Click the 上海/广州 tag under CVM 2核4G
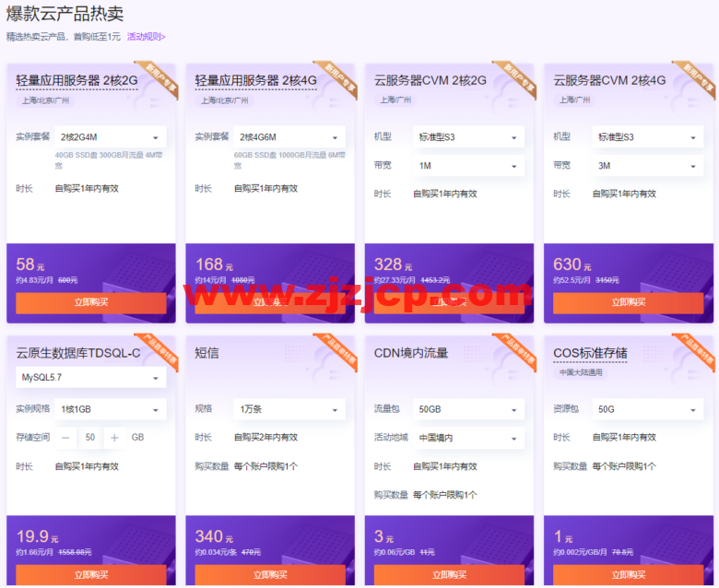 [x=574, y=100]
